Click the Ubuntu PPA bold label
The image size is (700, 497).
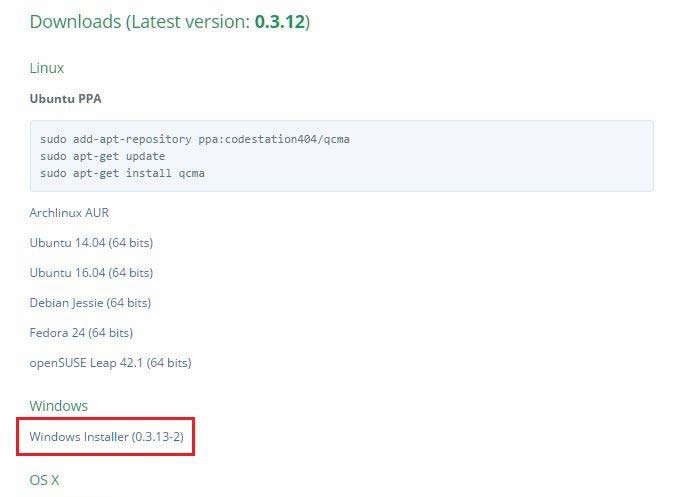click(66, 99)
